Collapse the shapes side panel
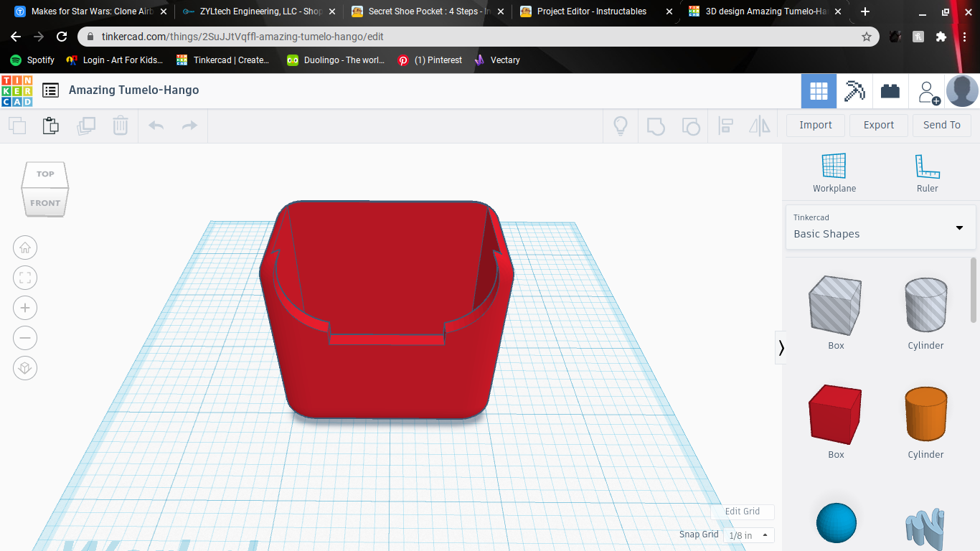Screen dimensions: 980x551 (781, 348)
